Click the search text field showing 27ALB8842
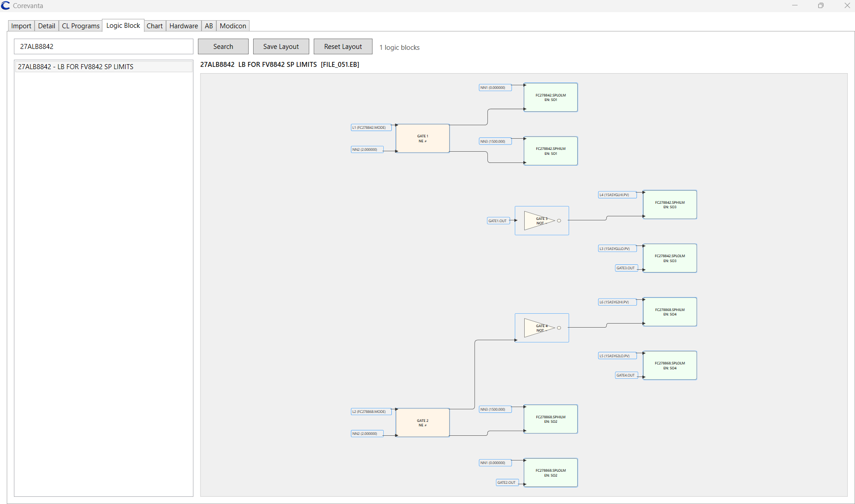The image size is (855, 504). tap(103, 46)
